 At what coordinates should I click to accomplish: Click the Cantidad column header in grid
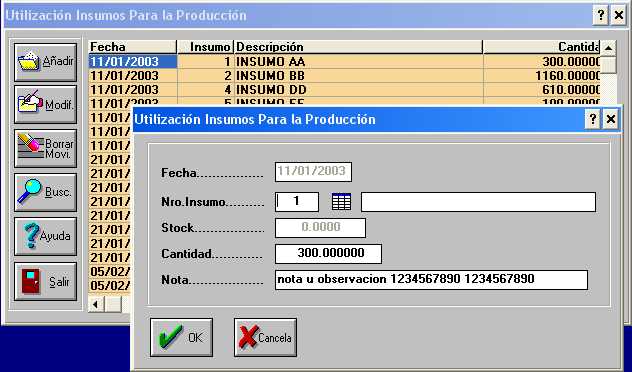(541, 47)
